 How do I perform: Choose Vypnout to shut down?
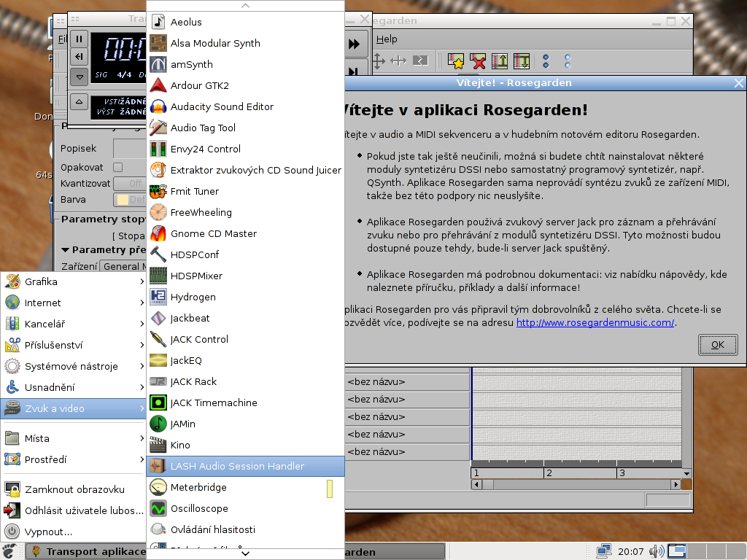click(x=74, y=532)
